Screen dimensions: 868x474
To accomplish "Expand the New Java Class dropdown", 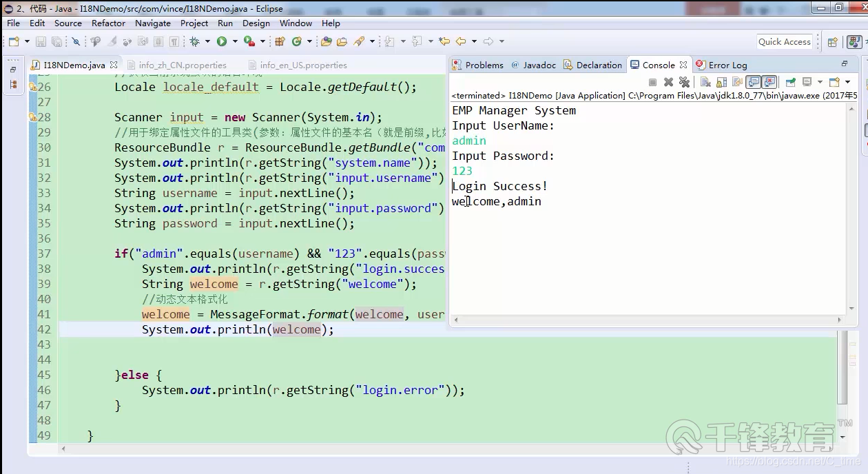I will pyautogui.click(x=309, y=41).
